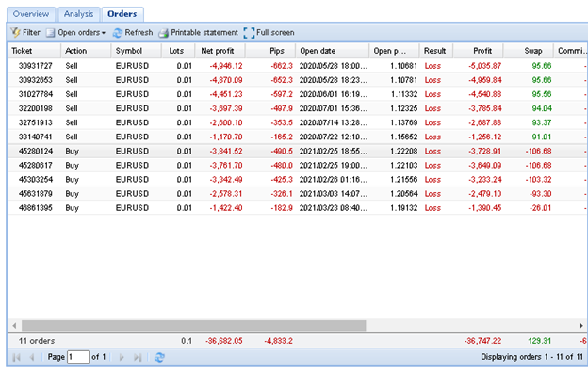Select ticket 30931727 row

coord(298,66)
